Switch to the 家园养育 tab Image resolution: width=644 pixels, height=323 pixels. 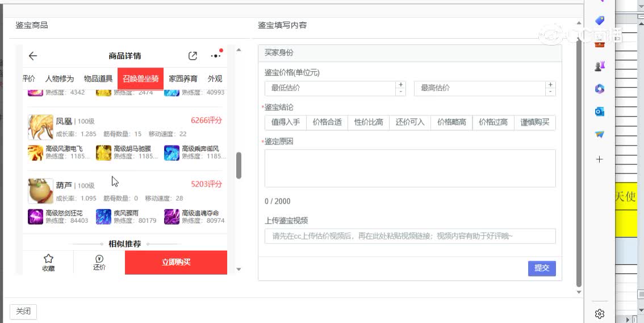click(x=183, y=78)
